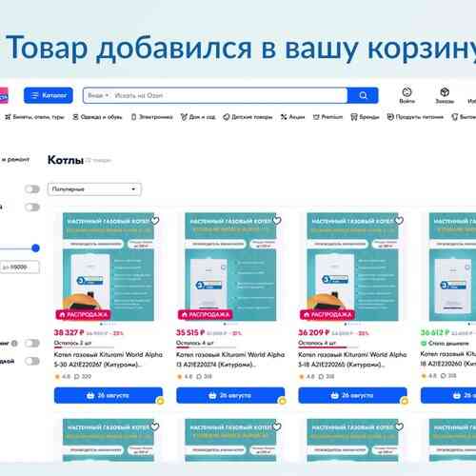
Task: Click the maximum price field 'до 55000'
Action: tap(20, 268)
